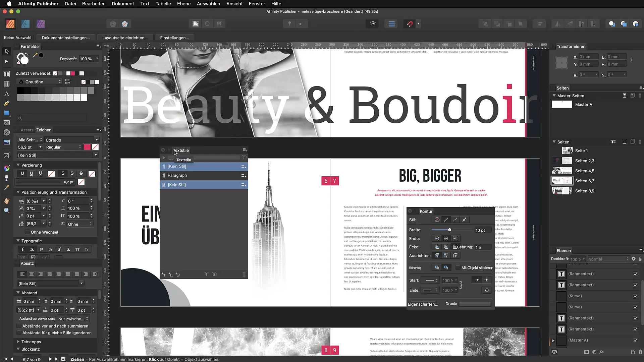Select the Crop tool
Image resolution: width=644 pixels, height=362 pixels.
7,155
